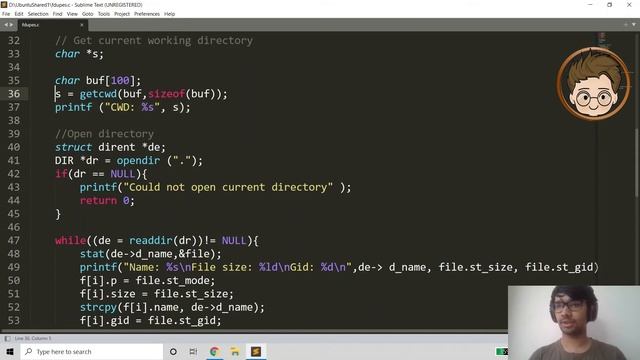Click 'stat' call on line 48
Screen dimensions: 640x360
pos(92,254)
